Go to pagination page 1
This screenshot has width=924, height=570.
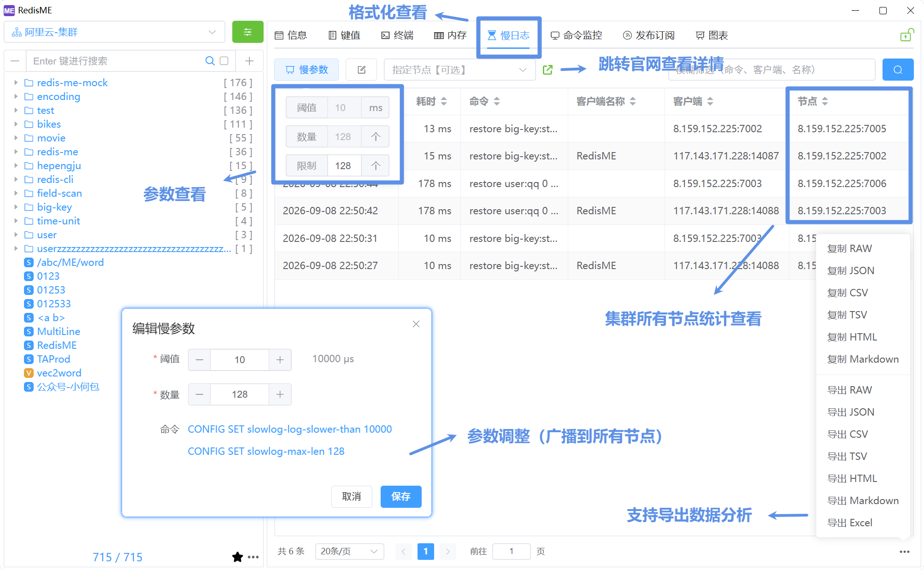click(425, 551)
